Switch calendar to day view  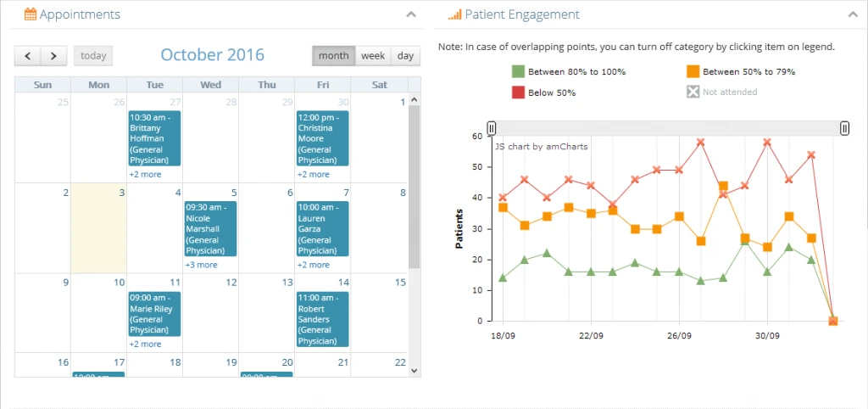pyautogui.click(x=405, y=56)
